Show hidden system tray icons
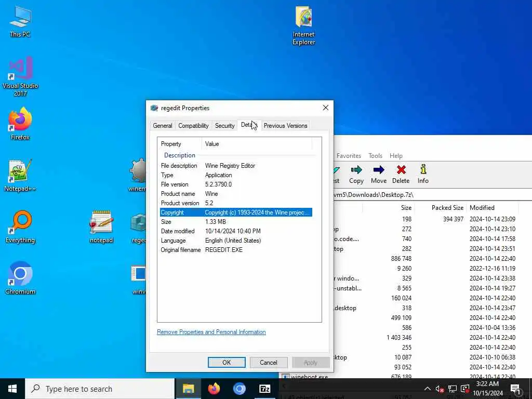 tap(428, 389)
